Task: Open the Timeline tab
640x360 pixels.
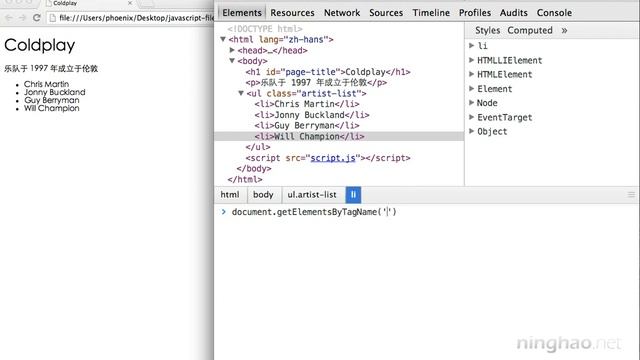Action: coord(431,13)
